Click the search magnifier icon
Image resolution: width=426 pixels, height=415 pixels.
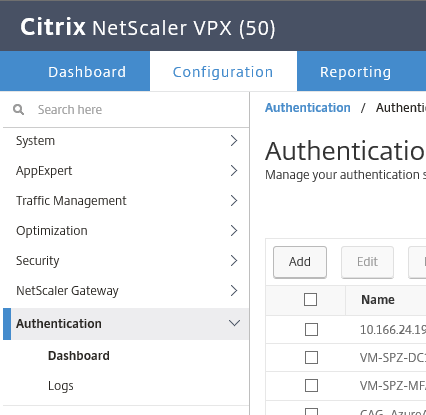pos(18,109)
